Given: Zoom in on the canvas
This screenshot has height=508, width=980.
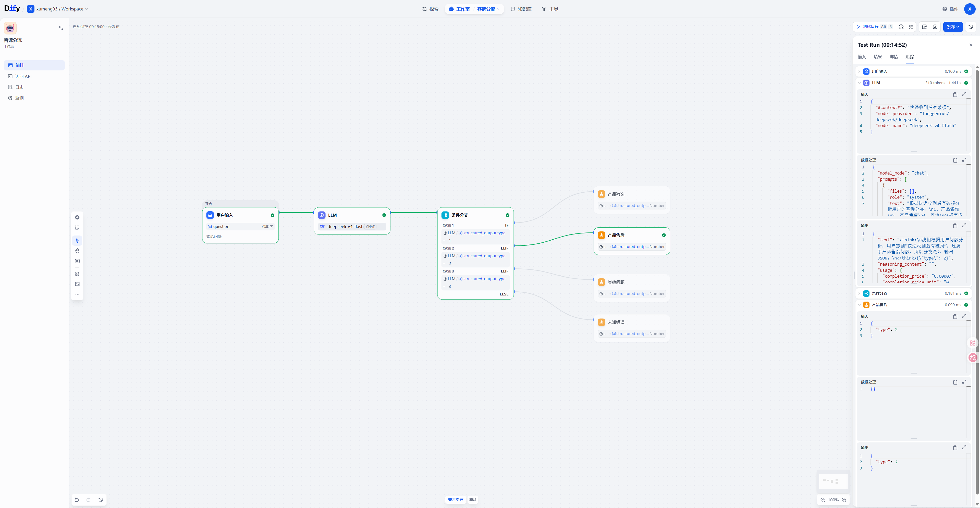Looking at the screenshot, I should [844, 500].
